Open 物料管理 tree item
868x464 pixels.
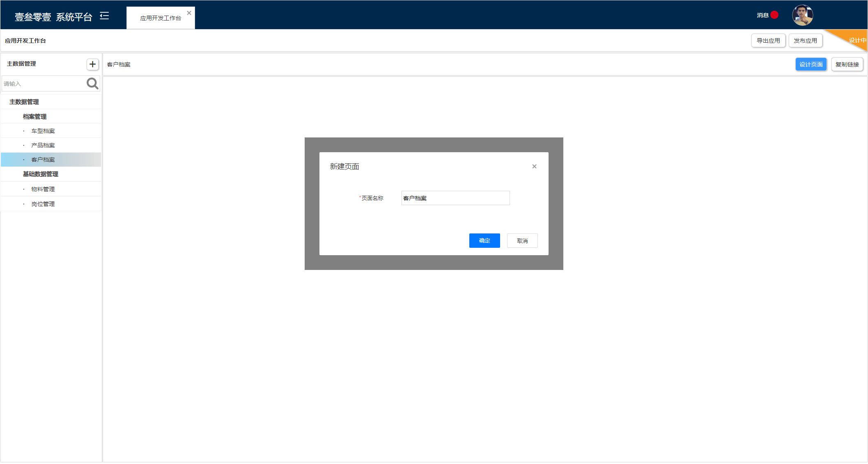tap(43, 190)
